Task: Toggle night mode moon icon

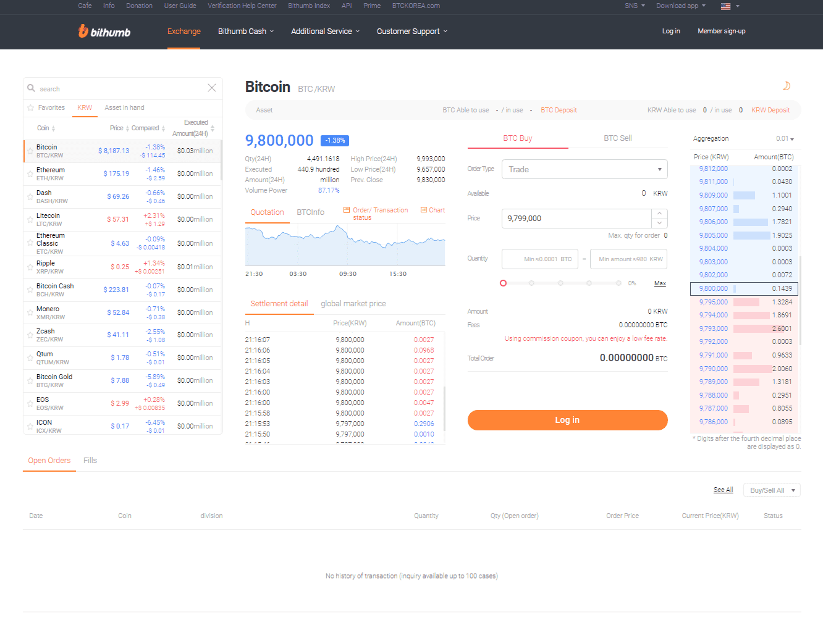Action: (787, 86)
